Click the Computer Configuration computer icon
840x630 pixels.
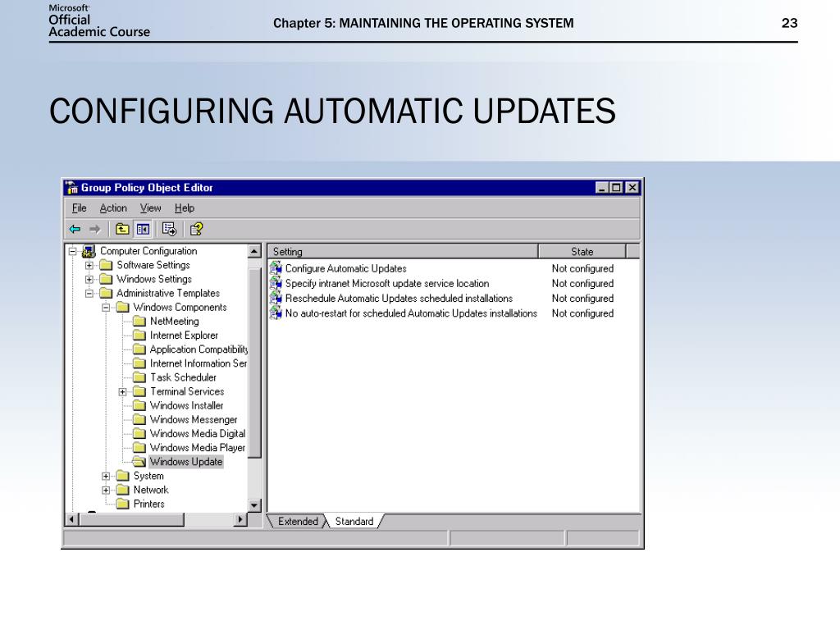(89, 251)
